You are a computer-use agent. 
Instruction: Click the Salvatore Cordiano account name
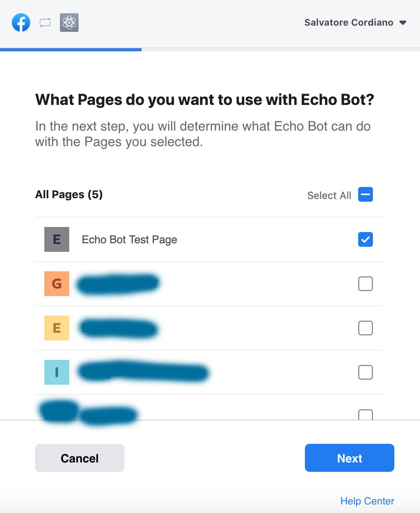[349, 23]
